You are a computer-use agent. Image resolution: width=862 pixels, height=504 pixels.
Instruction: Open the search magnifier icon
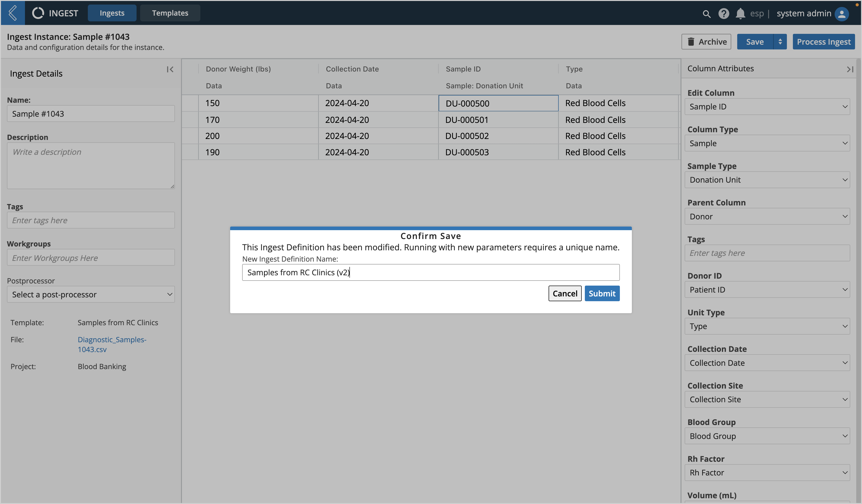point(706,14)
